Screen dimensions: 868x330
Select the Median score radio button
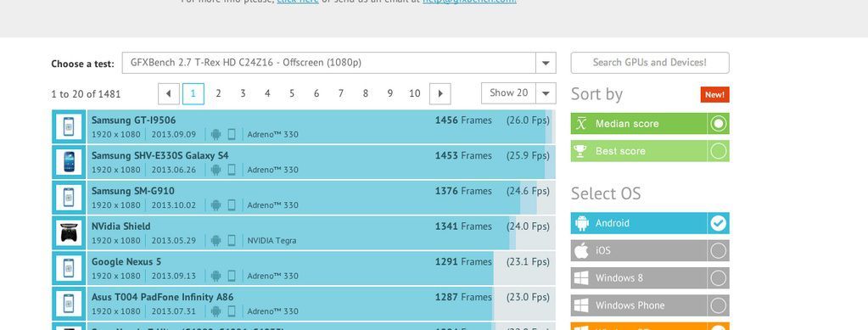click(x=718, y=124)
